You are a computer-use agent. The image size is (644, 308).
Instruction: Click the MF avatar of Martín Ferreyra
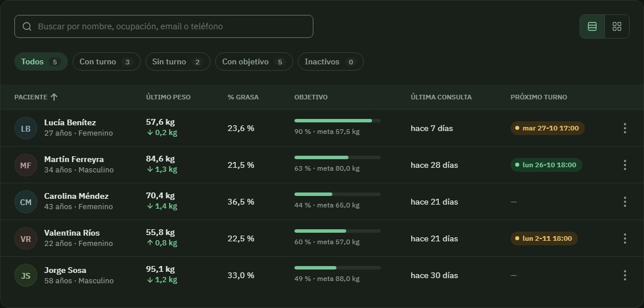click(x=26, y=165)
